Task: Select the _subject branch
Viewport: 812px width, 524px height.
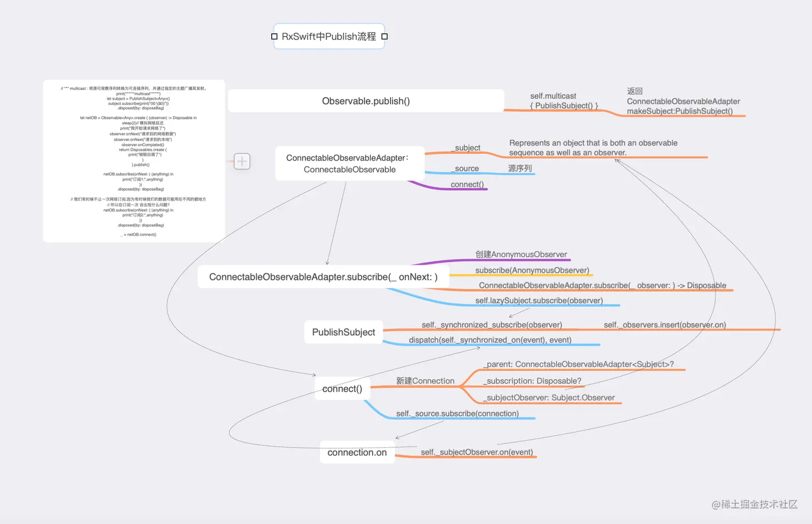Action: coord(466,148)
